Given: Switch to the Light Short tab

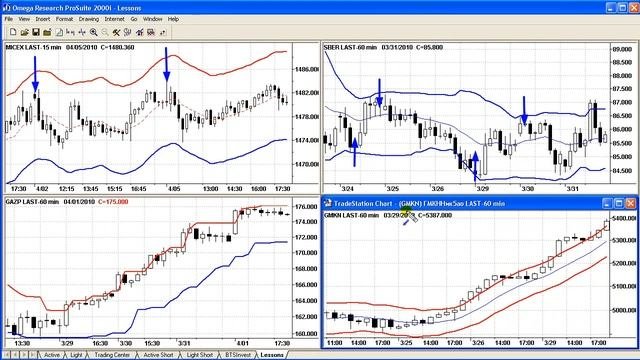Looking at the screenshot, I should click(x=200, y=355).
